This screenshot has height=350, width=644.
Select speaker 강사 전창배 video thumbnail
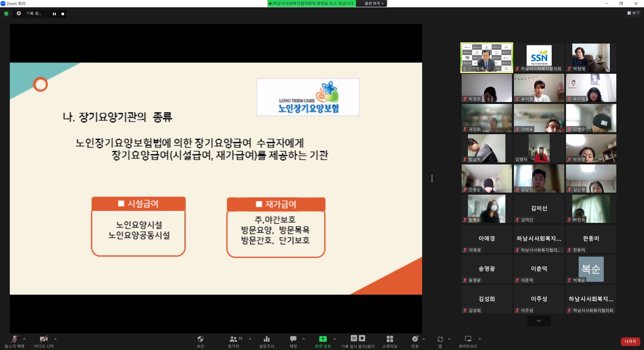pos(487,58)
